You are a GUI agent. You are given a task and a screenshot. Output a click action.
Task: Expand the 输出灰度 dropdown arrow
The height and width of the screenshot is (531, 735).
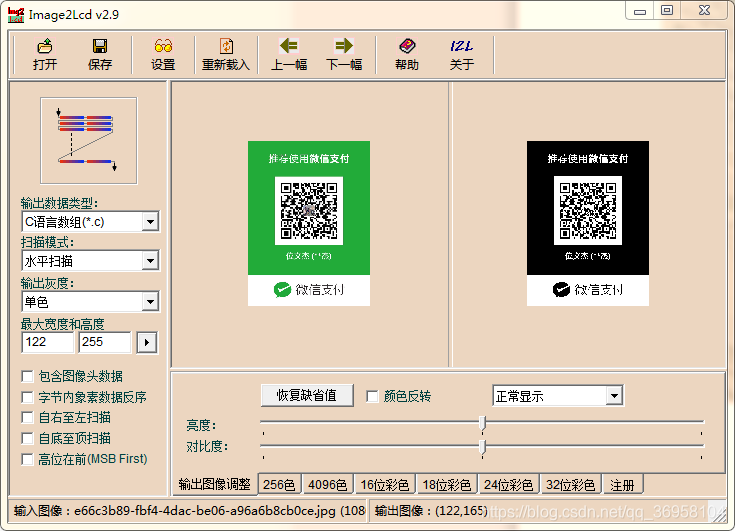150,301
